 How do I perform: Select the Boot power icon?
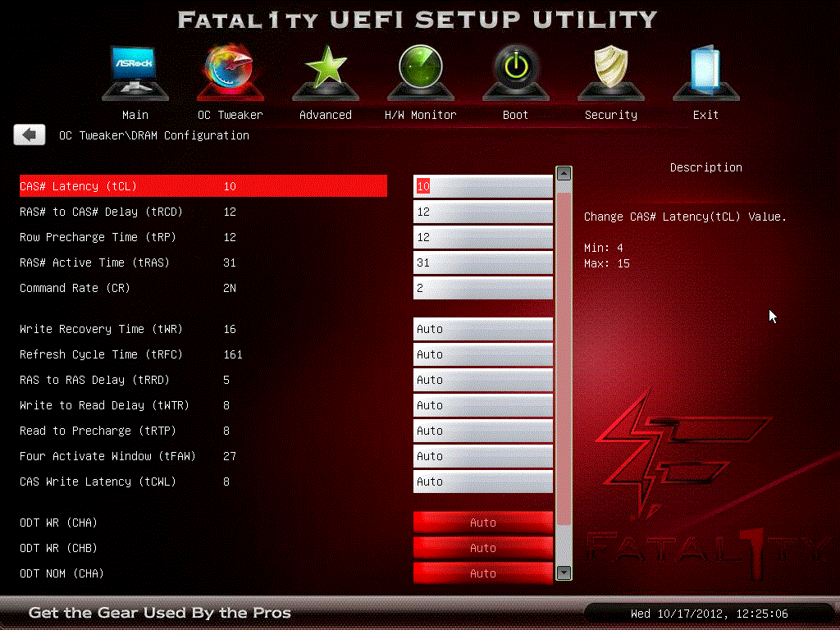pos(516,73)
